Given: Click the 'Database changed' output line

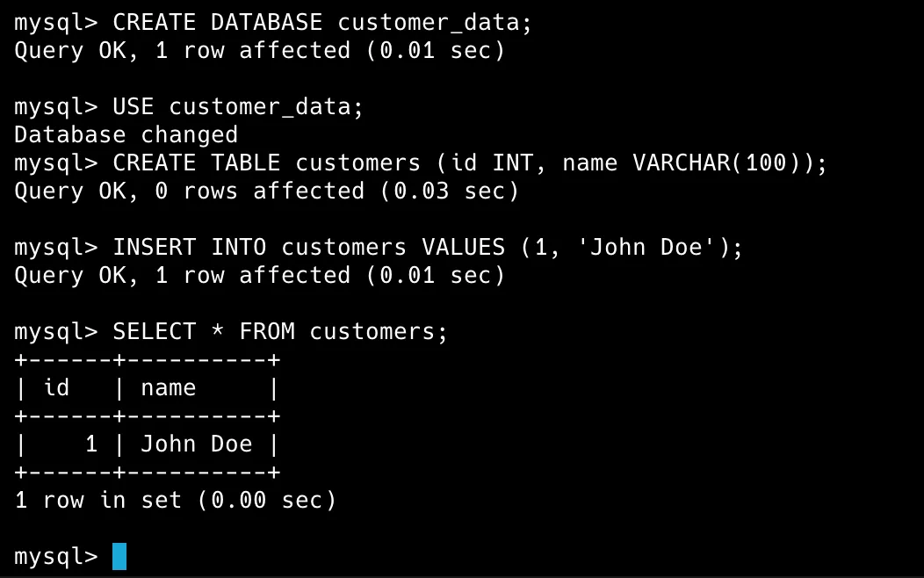Looking at the screenshot, I should click(126, 135).
